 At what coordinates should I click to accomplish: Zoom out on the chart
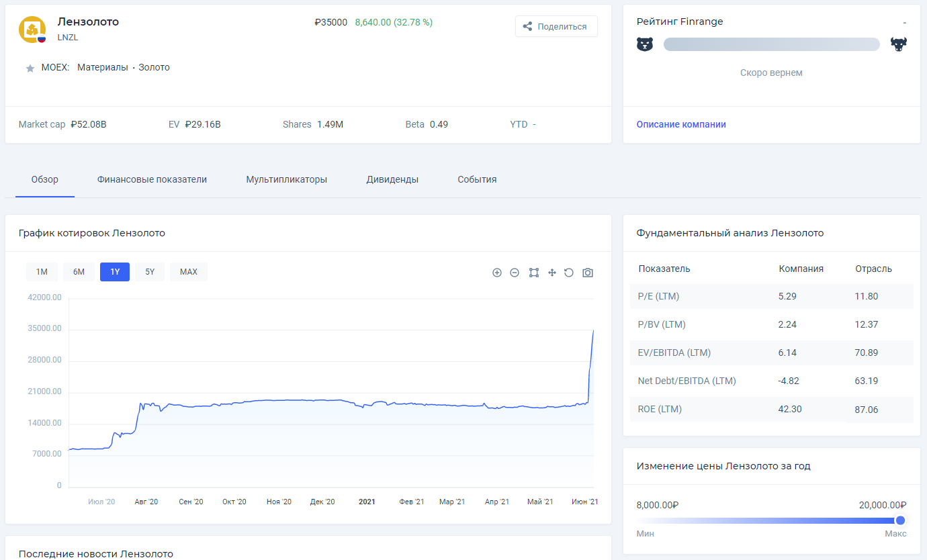(x=515, y=273)
